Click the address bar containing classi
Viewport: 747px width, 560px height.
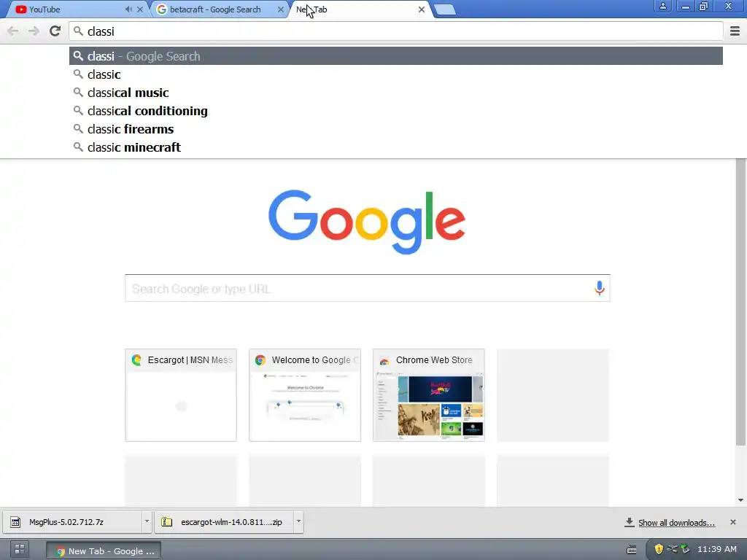(396, 31)
